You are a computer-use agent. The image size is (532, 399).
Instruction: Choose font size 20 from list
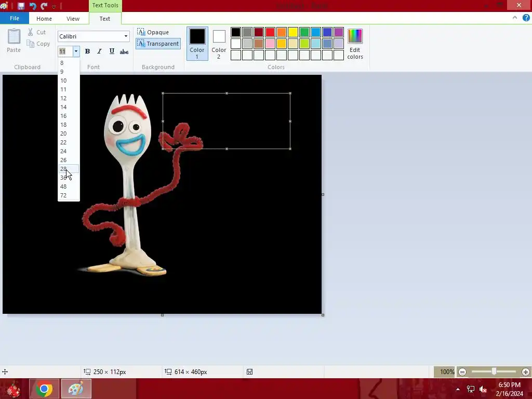(69, 134)
